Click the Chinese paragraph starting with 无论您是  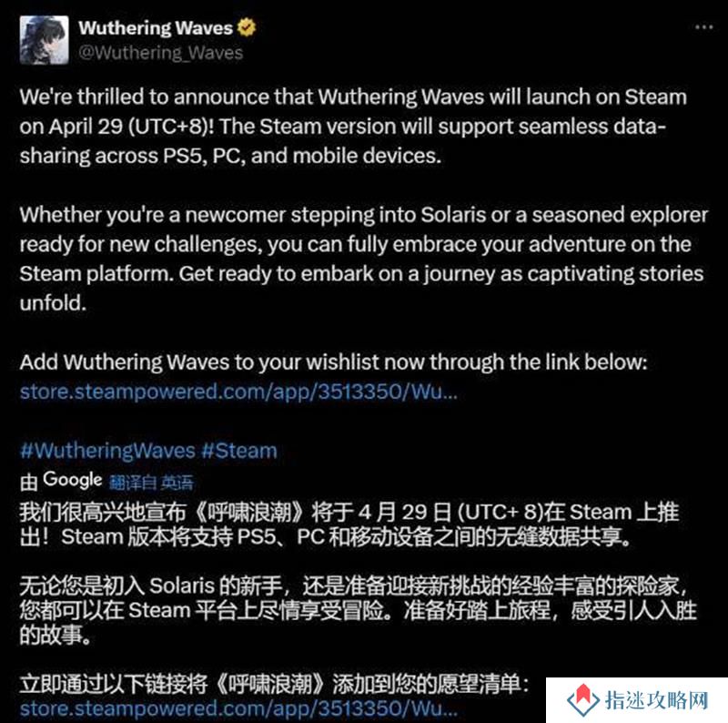(358, 609)
